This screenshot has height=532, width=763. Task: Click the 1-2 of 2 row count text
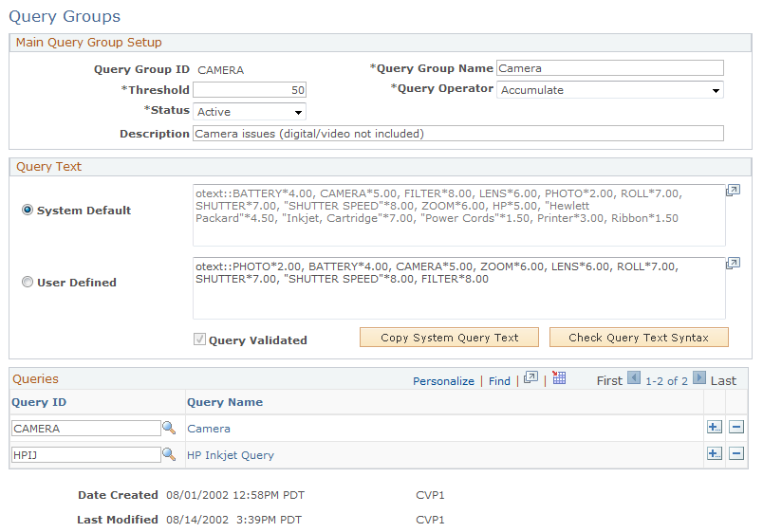click(x=666, y=381)
